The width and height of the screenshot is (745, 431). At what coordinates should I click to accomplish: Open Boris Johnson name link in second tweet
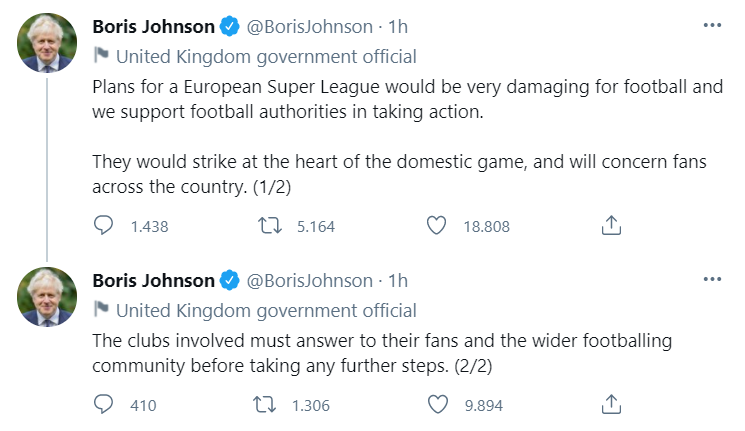coord(153,281)
